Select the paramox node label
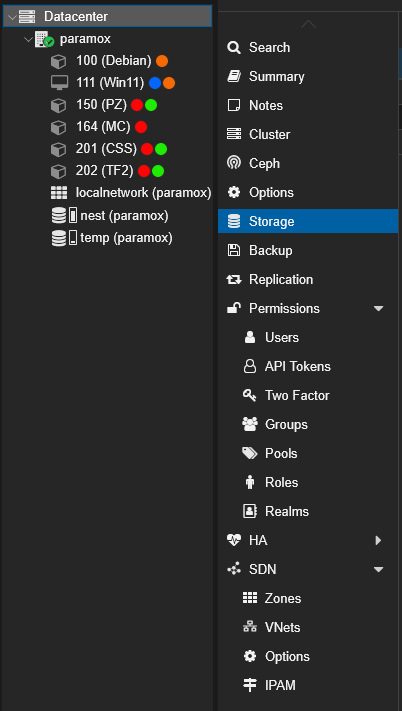402x711 pixels. click(x=85, y=39)
